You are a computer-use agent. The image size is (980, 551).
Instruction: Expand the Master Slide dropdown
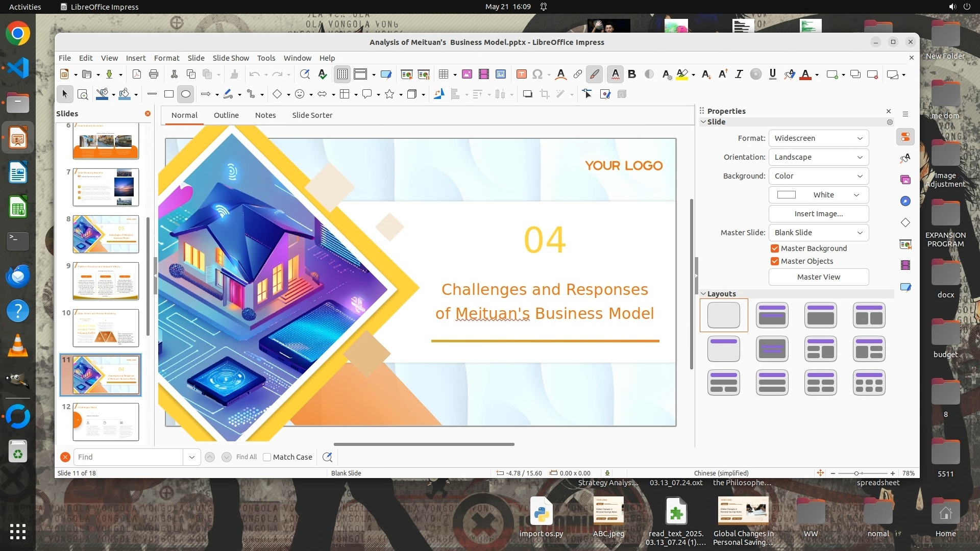point(818,233)
